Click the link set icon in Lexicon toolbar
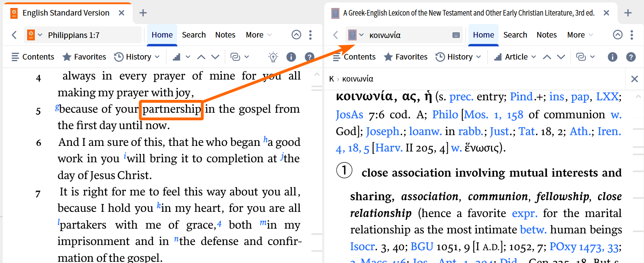This screenshot has width=644, height=263. tap(581, 57)
